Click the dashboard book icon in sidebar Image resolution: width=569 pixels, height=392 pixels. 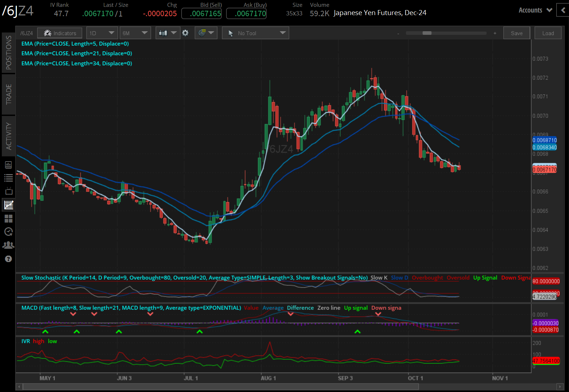[x=9, y=165]
